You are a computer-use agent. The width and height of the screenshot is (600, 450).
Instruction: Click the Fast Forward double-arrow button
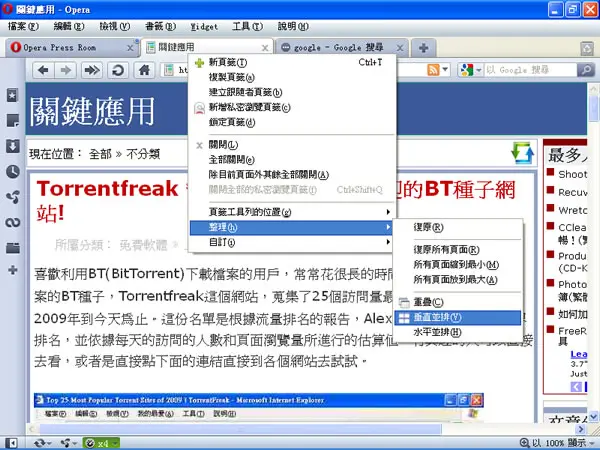point(92,70)
